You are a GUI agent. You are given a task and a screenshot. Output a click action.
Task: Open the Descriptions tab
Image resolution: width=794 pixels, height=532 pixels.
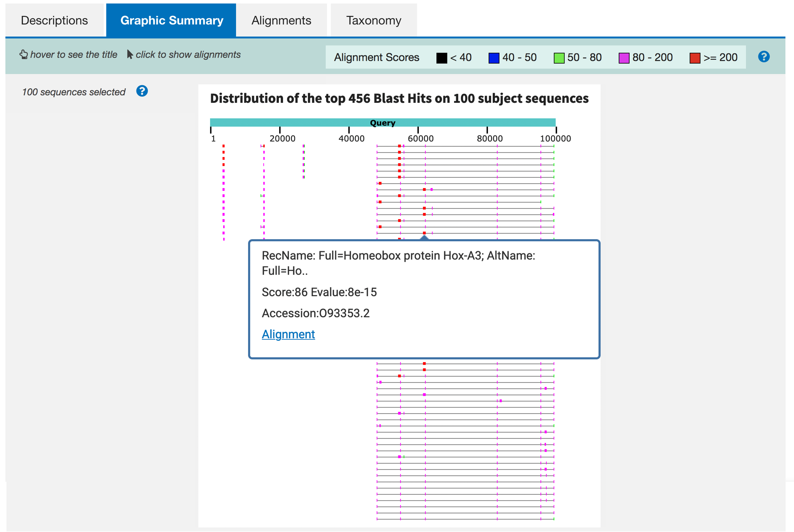click(54, 20)
